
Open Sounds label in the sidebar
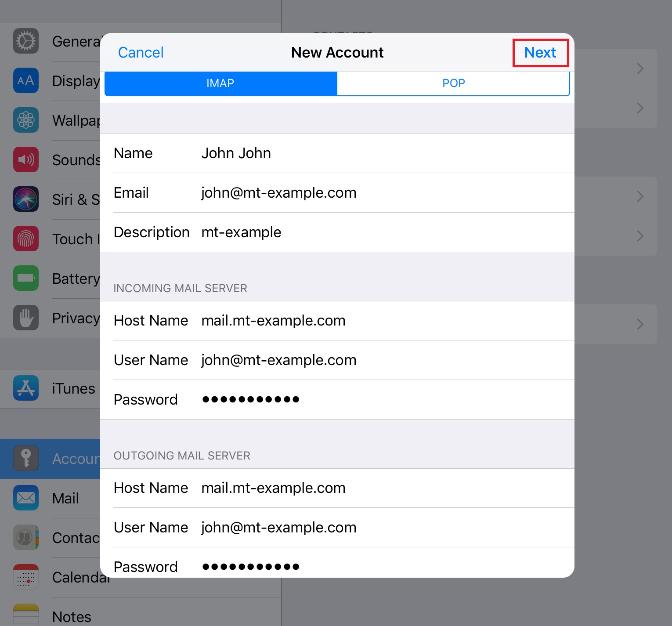76,160
